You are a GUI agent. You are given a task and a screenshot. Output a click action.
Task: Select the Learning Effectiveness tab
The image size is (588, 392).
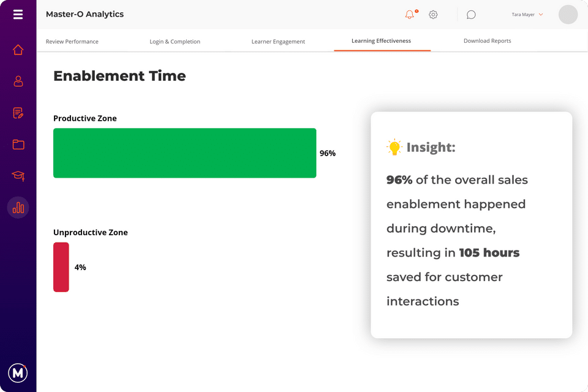pyautogui.click(x=381, y=41)
